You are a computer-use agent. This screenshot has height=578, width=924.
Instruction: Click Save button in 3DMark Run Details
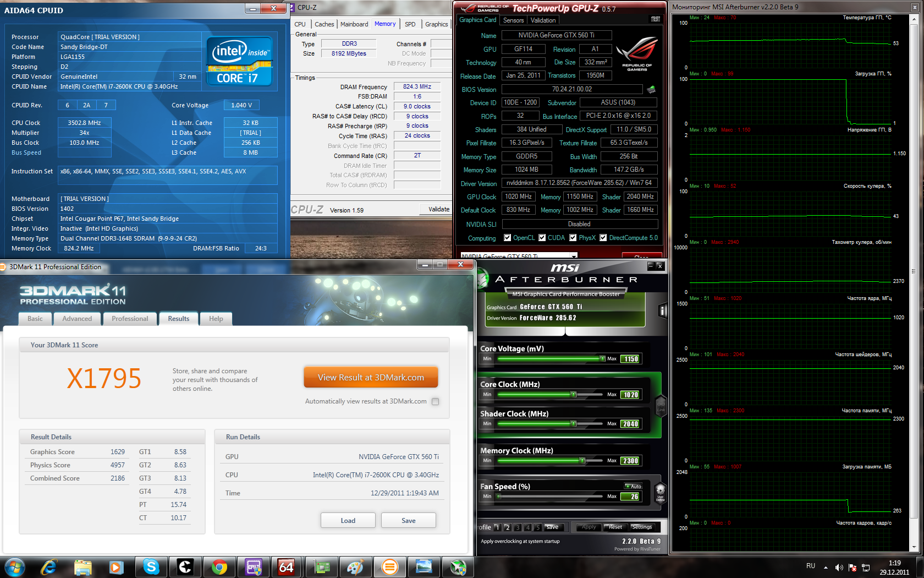click(x=409, y=520)
